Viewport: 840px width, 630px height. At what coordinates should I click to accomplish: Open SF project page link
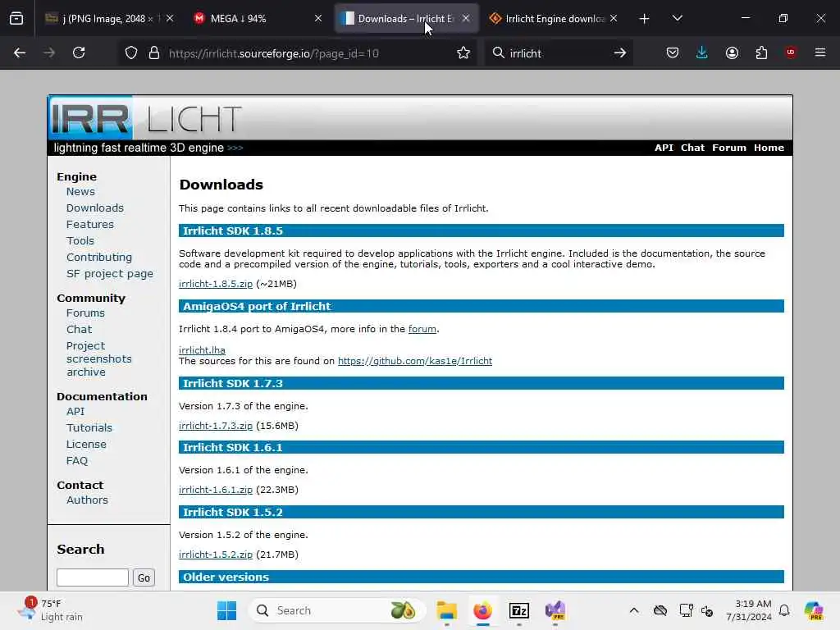pyautogui.click(x=110, y=274)
